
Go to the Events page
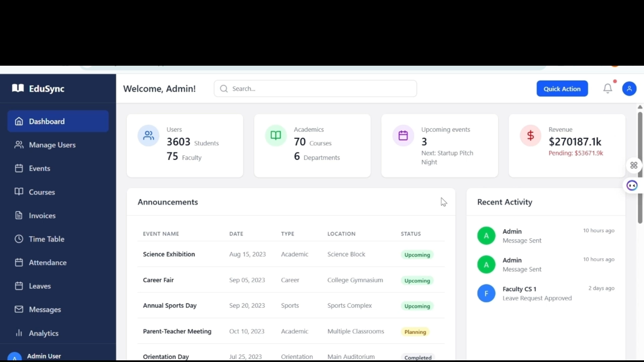coord(39,168)
